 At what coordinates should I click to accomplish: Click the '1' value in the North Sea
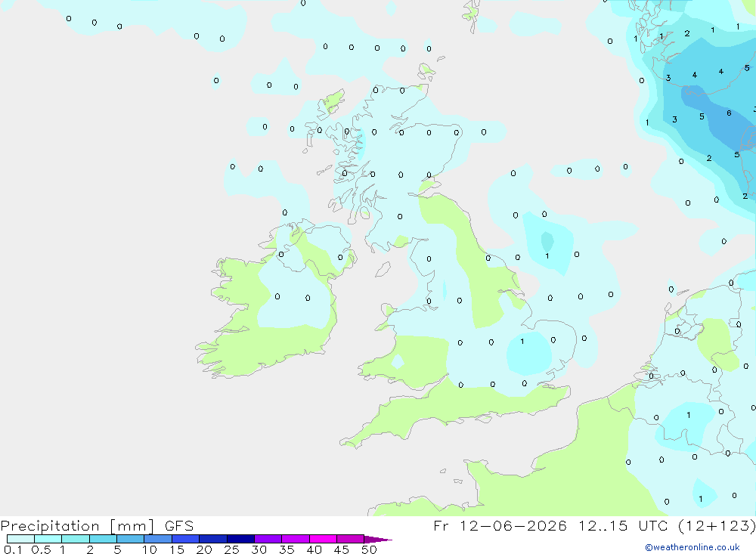tap(547, 256)
